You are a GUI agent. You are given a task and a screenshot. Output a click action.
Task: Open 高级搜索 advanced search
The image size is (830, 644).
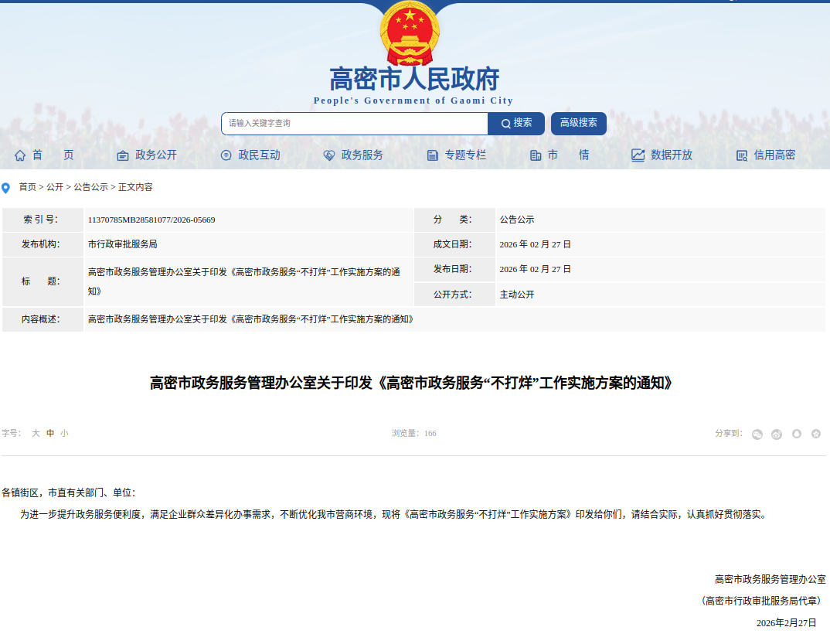(578, 124)
